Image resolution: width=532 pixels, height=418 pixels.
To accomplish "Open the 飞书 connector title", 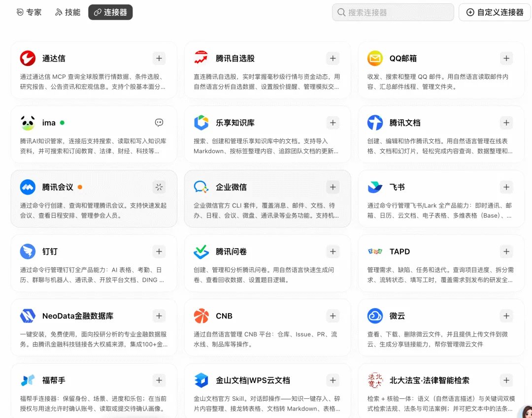I will 397,187.
